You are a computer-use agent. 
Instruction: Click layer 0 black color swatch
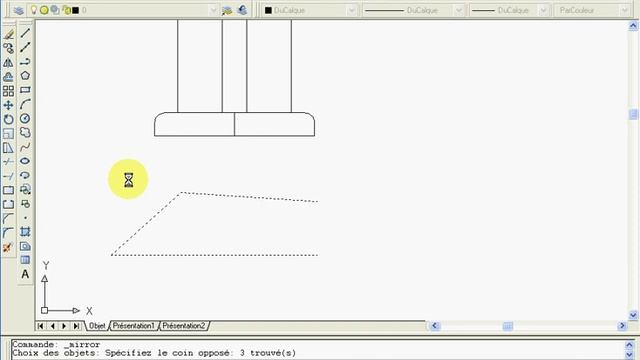(x=76, y=10)
